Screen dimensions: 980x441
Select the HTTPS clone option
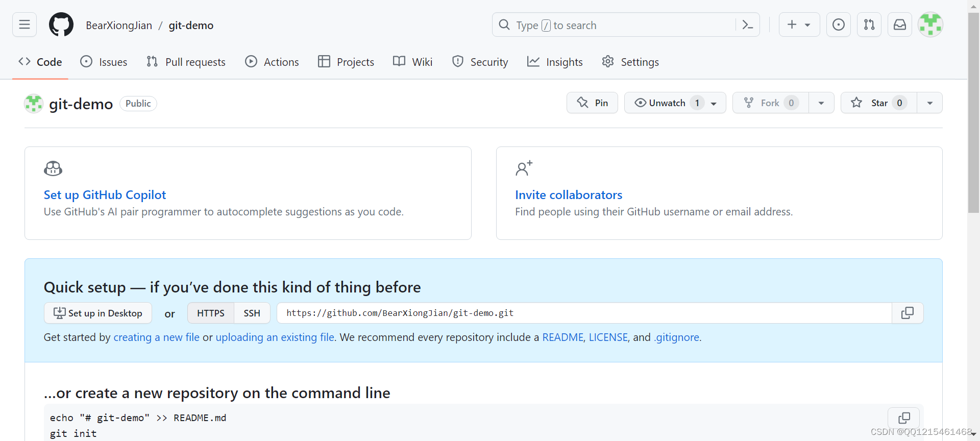pos(211,313)
